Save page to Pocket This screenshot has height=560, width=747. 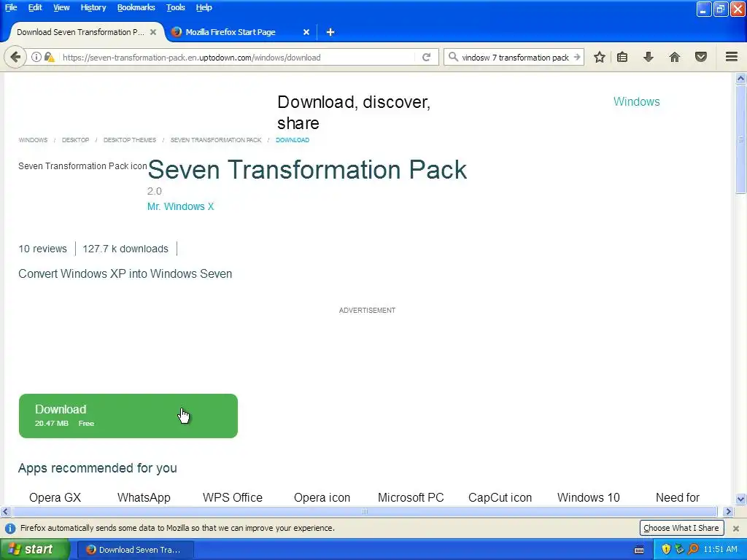click(701, 57)
